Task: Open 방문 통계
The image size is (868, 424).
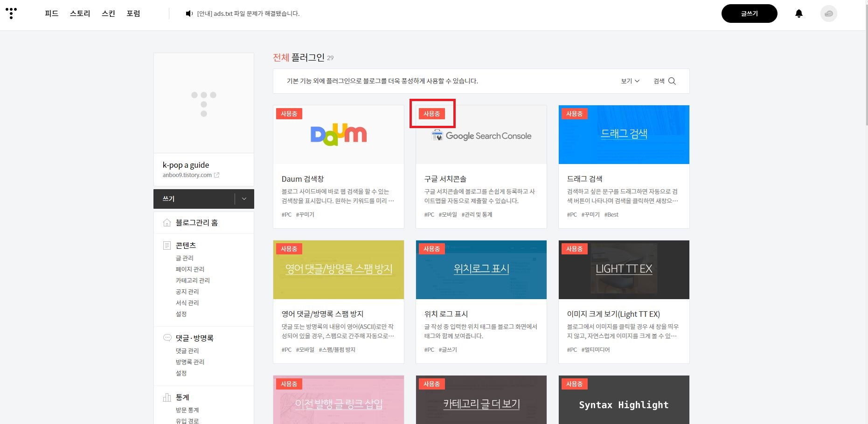Action: (x=187, y=410)
